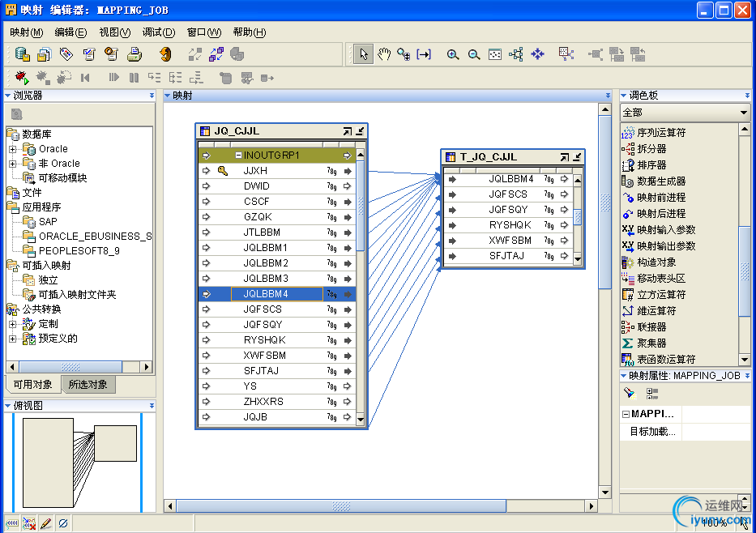756x533 pixels.
Task: Open the 映射(M) menu
Action: click(x=27, y=32)
